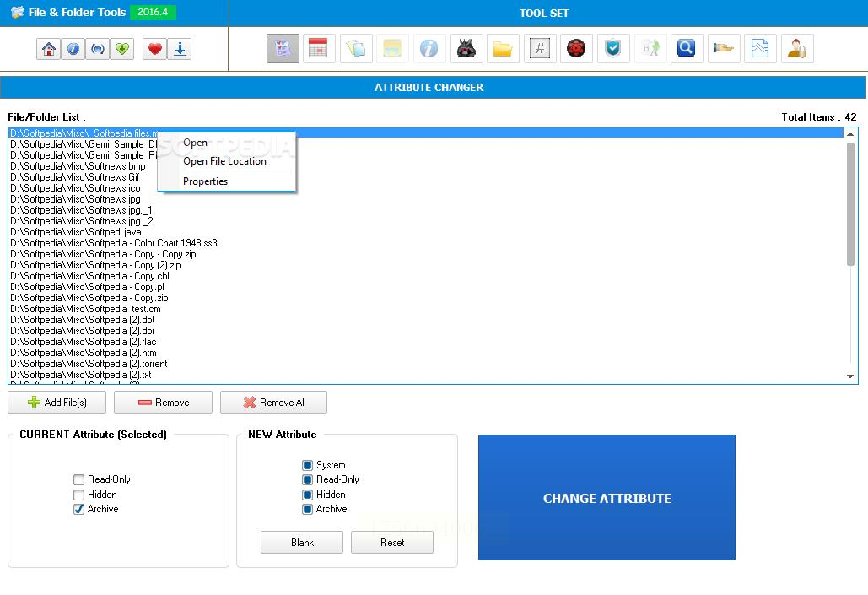Click the Blank button
Screen dimensions: 868x595
coord(302,543)
